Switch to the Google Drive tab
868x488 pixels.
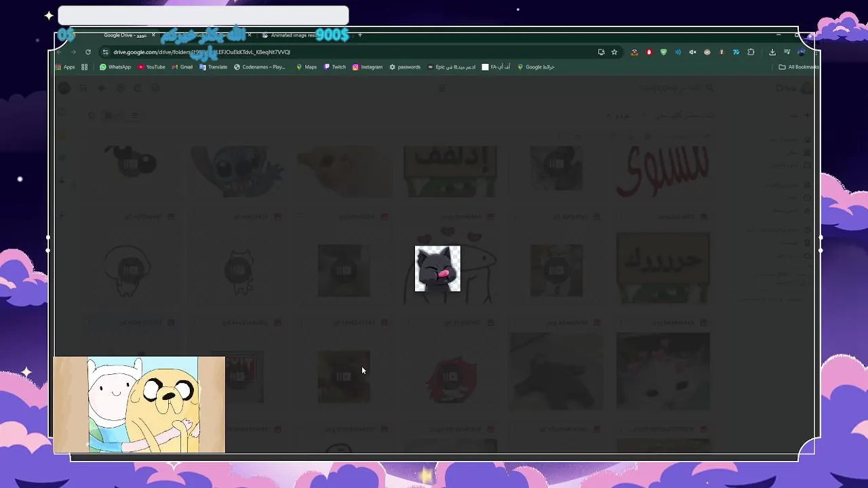[x=125, y=35]
